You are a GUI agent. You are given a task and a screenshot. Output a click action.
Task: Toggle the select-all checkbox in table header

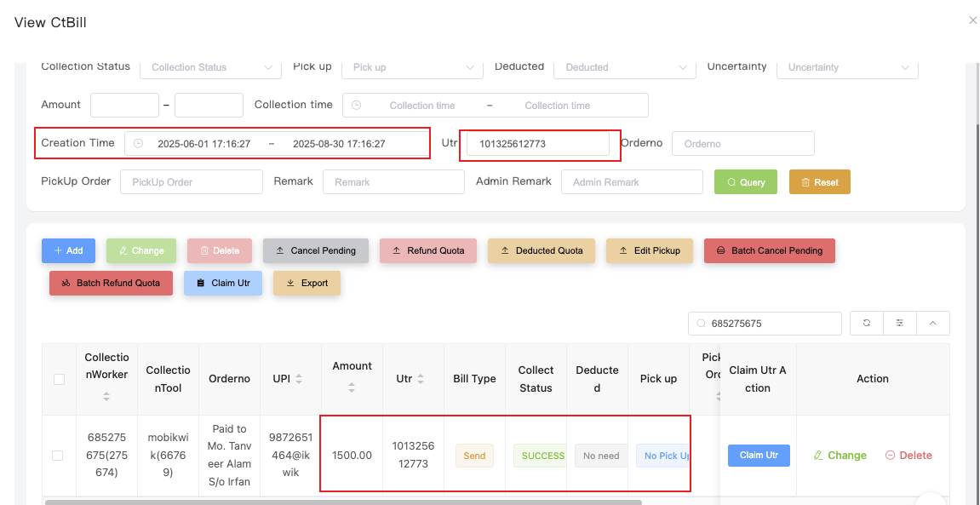pos(59,379)
